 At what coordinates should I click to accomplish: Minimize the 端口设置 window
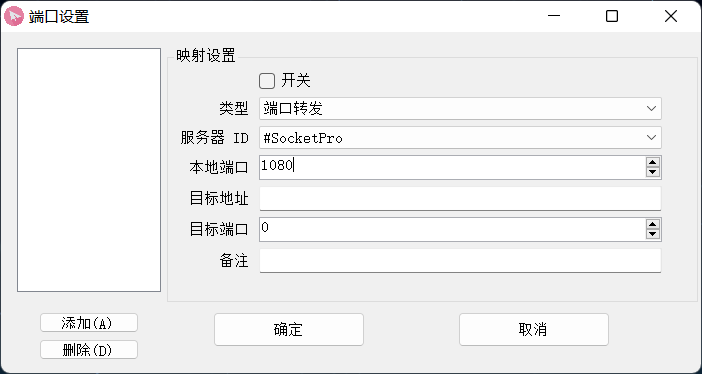(554, 17)
